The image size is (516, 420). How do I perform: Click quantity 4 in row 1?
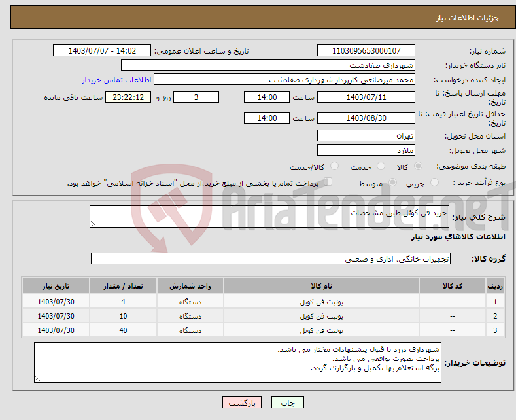[x=123, y=302]
